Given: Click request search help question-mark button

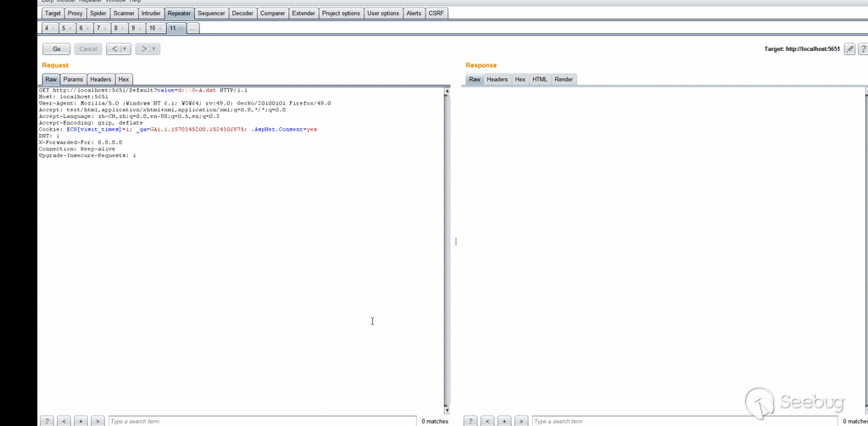Looking at the screenshot, I should click(47, 421).
